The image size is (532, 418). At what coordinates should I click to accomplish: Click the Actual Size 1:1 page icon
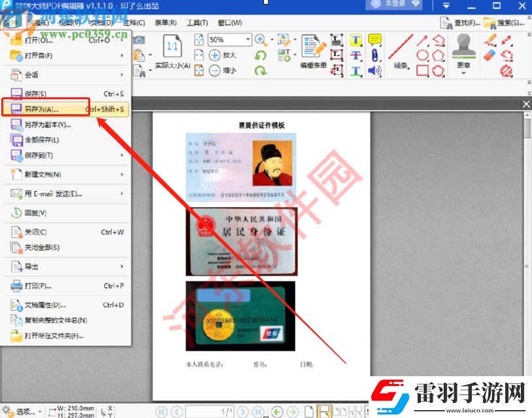(x=172, y=46)
